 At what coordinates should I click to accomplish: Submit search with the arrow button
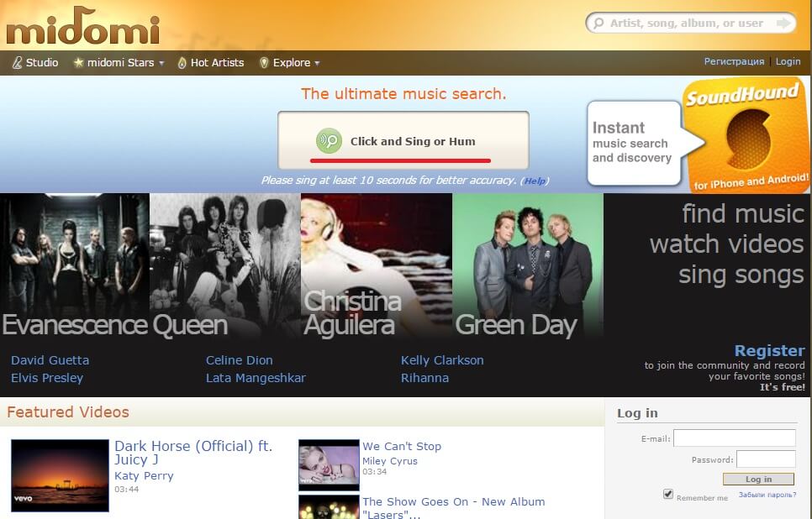784,24
